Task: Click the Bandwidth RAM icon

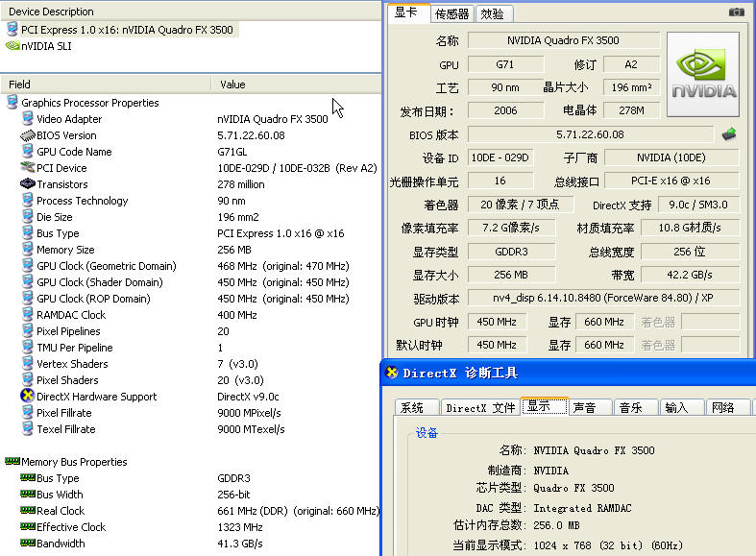Action: pyautogui.click(x=28, y=543)
